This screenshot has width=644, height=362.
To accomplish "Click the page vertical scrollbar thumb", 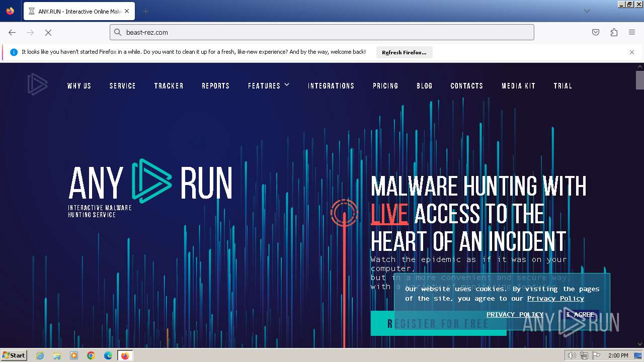I will click(x=639, y=80).
